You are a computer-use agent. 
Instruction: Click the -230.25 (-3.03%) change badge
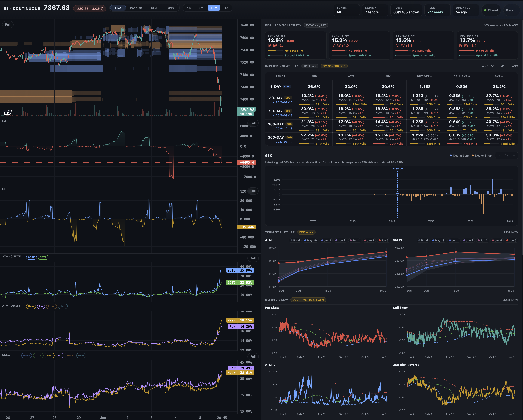coord(90,8)
